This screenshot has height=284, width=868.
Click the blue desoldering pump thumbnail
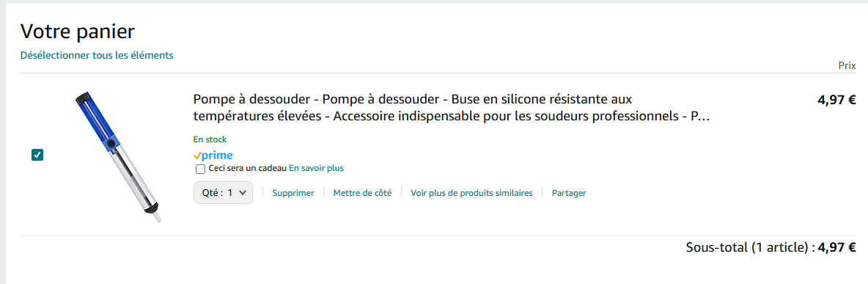pyautogui.click(x=119, y=157)
